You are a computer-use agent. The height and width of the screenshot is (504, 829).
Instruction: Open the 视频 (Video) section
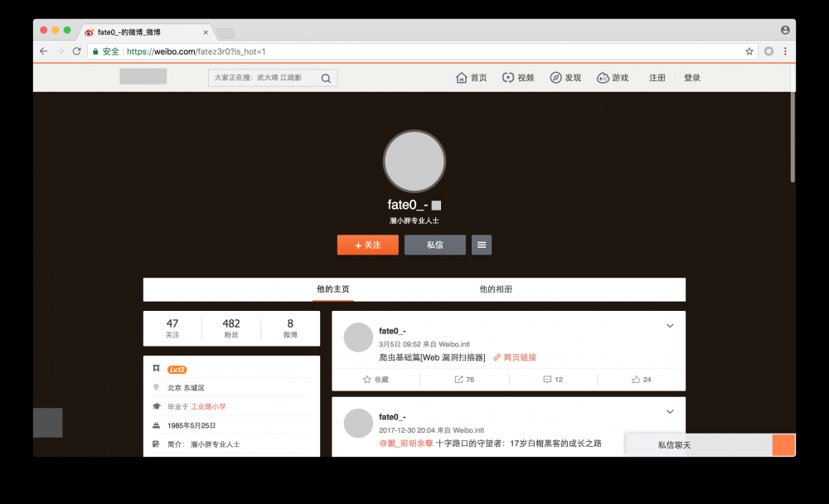point(518,77)
